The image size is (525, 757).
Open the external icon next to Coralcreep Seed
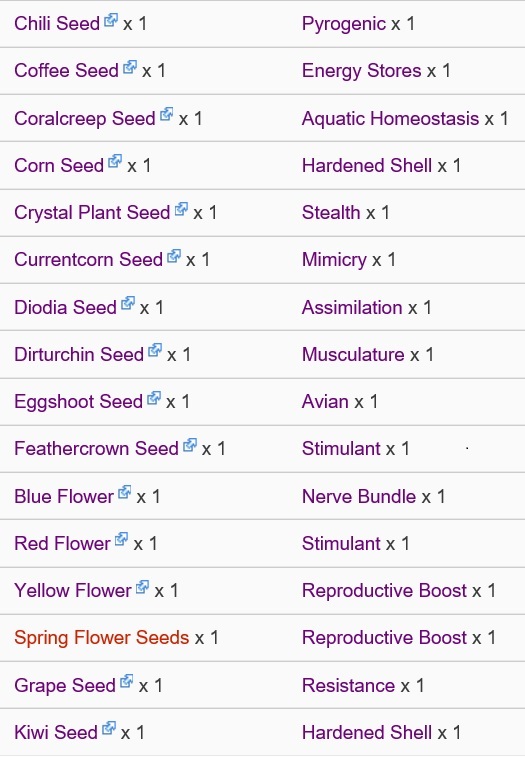point(167,115)
